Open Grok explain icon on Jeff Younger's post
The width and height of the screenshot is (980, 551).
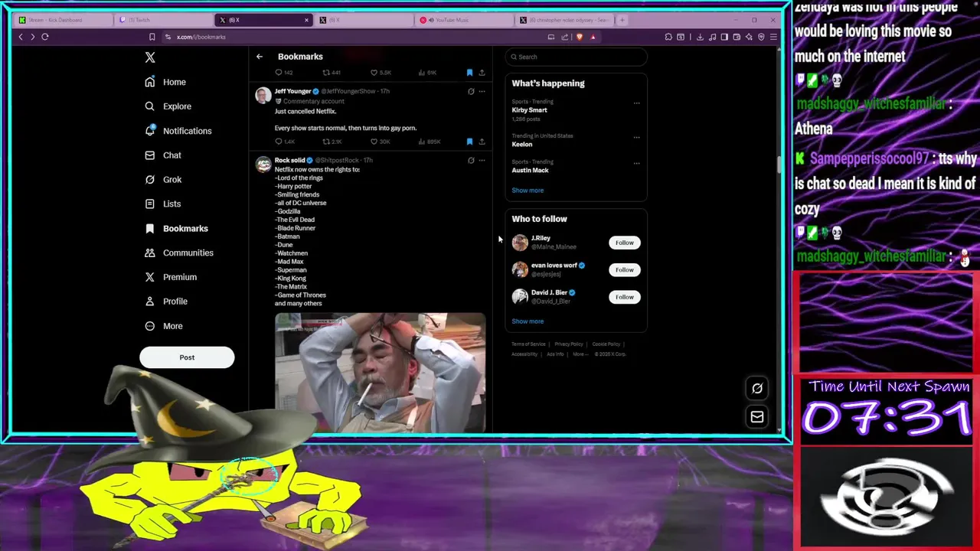(471, 91)
